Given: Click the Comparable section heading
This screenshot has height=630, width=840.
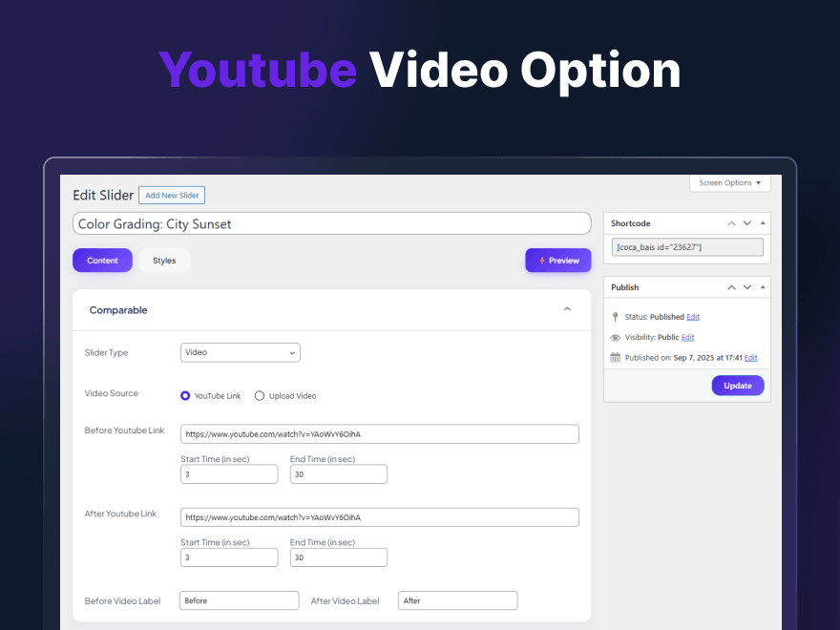Looking at the screenshot, I should click(118, 310).
